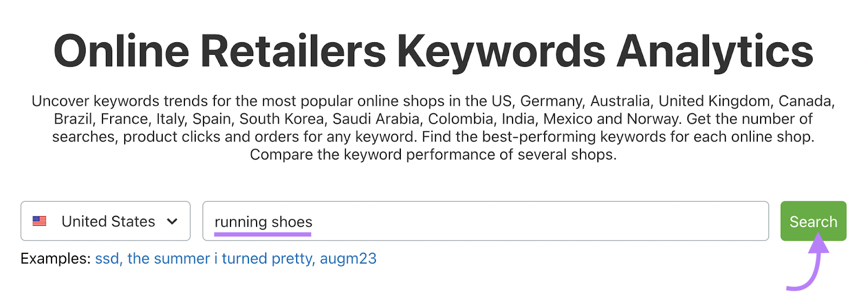Click the 'Examples:' label
This screenshot has height=301, width=868.
pos(55,259)
